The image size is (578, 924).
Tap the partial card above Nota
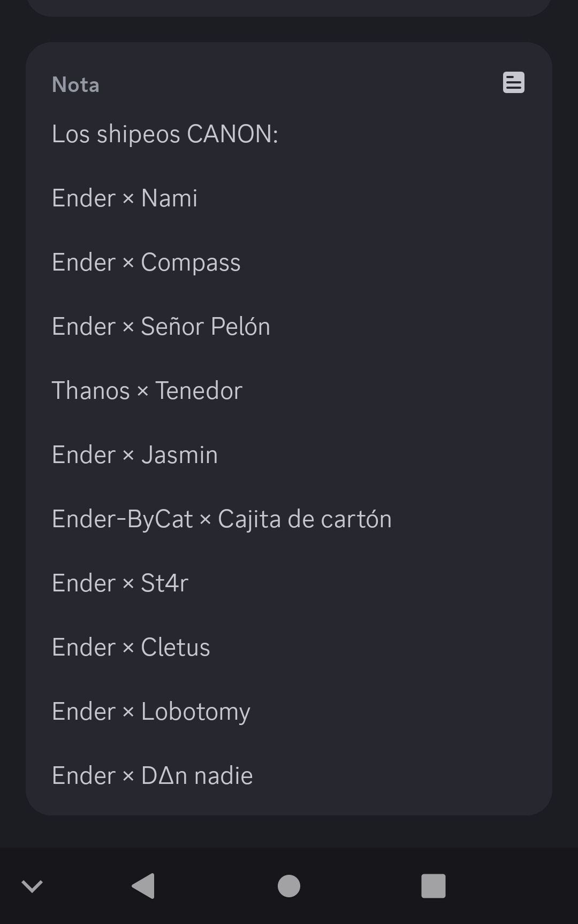tap(289, 7)
